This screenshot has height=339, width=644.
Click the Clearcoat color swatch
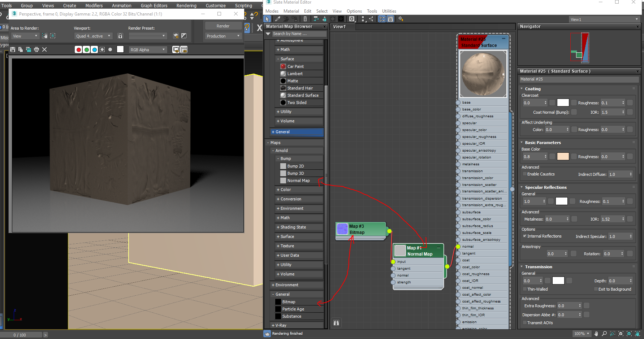pos(563,102)
